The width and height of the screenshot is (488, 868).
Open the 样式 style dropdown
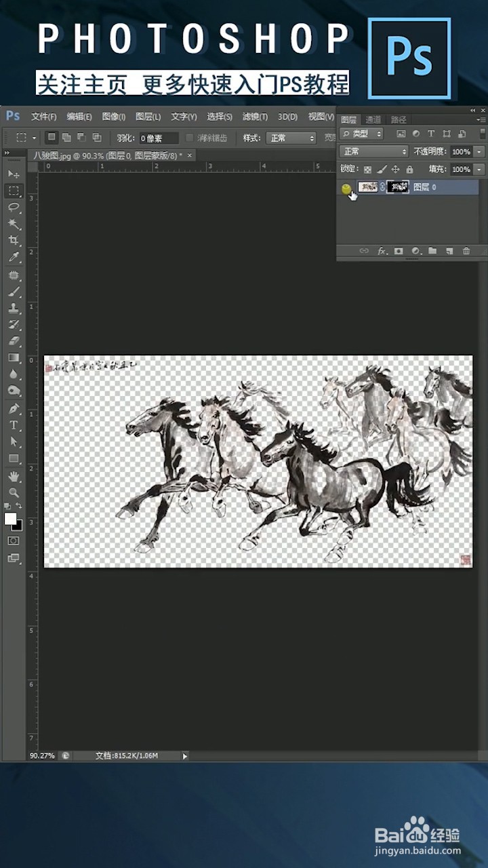click(291, 138)
